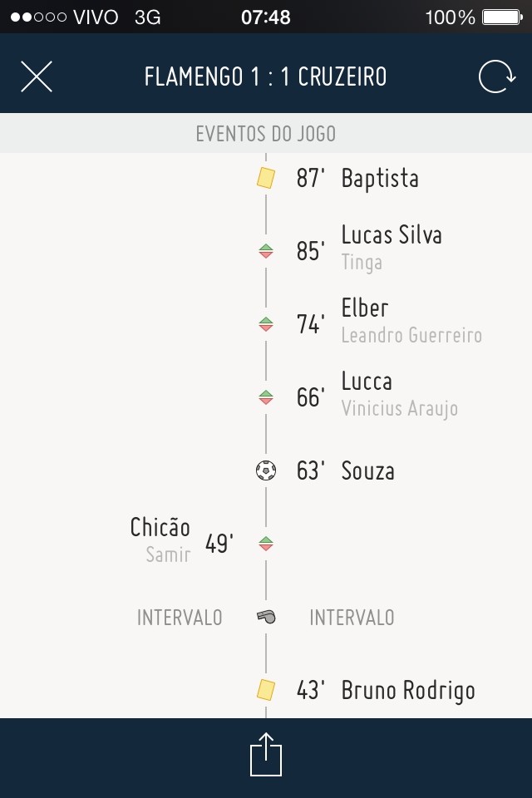Select player name Baptista
The height and width of the screenshot is (798, 532).
(x=380, y=179)
